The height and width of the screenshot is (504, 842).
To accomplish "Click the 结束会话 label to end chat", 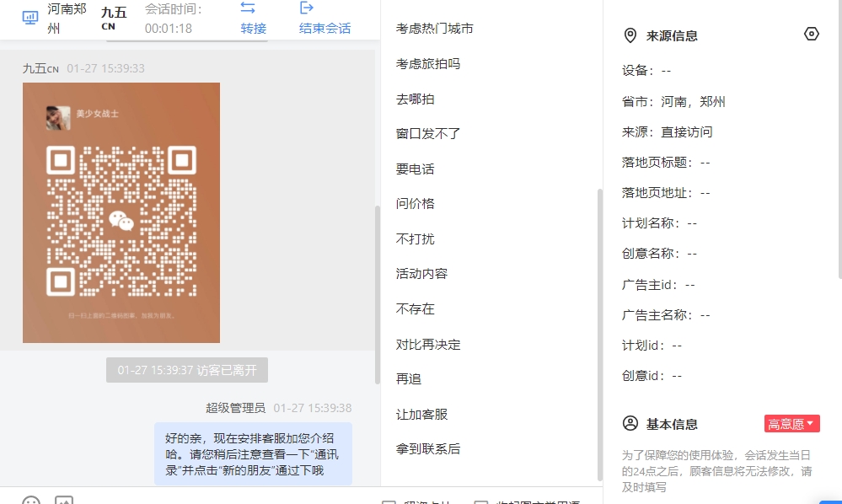I will (324, 29).
